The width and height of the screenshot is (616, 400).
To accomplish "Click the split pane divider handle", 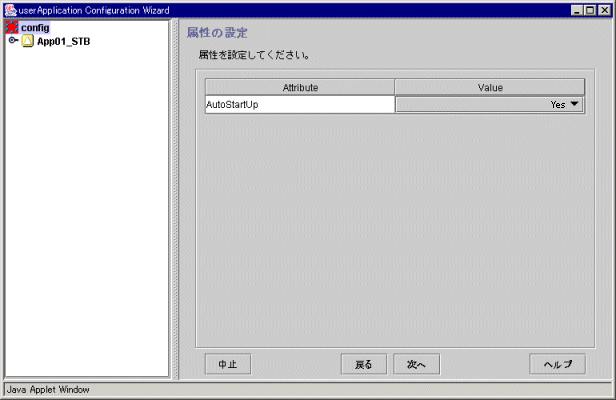I will point(175,199).
